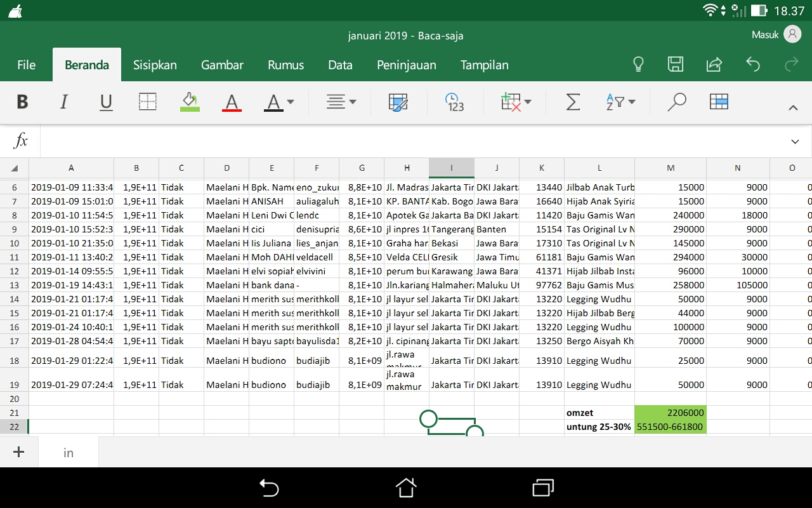Click the omzet value 2206000 cell
The width and height of the screenshot is (812, 508).
pos(671,413)
